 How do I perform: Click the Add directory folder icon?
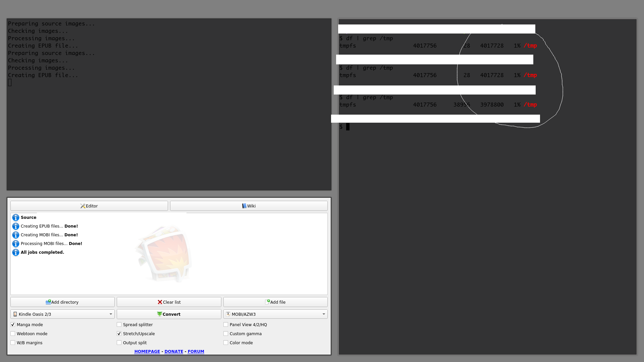click(48, 302)
